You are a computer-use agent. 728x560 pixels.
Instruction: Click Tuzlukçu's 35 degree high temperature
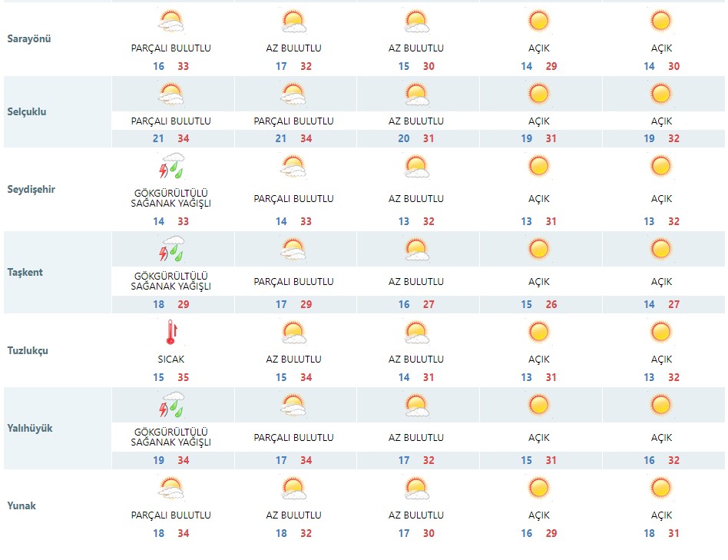coord(184,377)
